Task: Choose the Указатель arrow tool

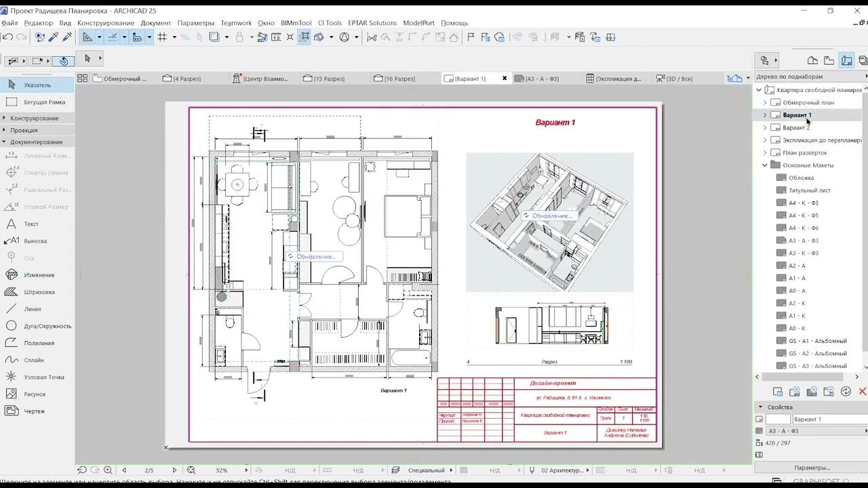Action: click(37, 85)
